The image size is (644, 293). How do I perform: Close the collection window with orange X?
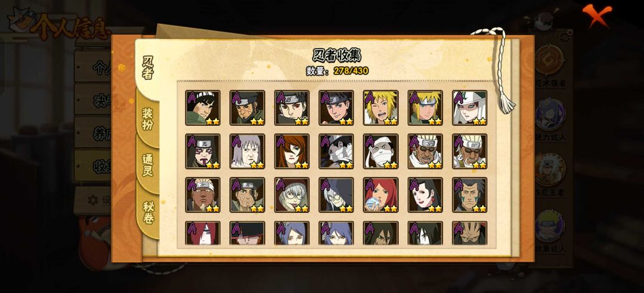tap(596, 15)
